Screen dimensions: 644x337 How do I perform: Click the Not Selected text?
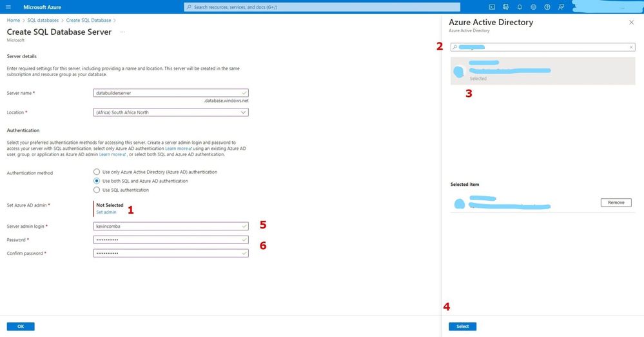[110, 205]
